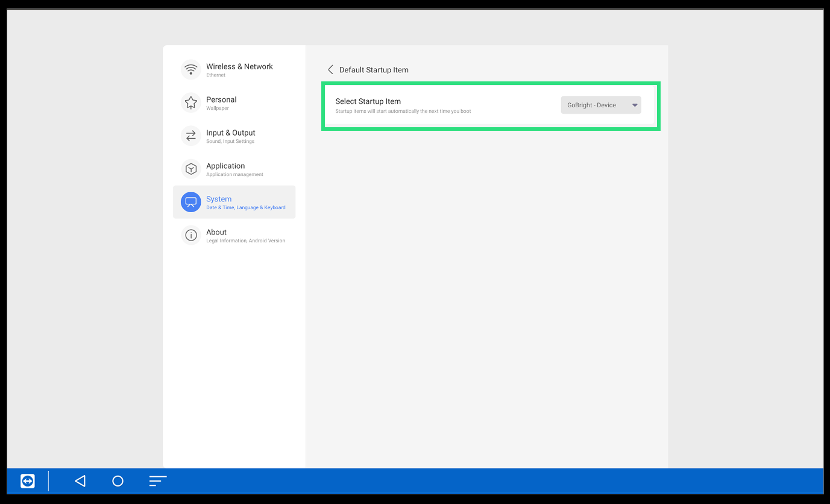Open Wireless & Network settings
This screenshot has height=504, width=830.
[234, 69]
